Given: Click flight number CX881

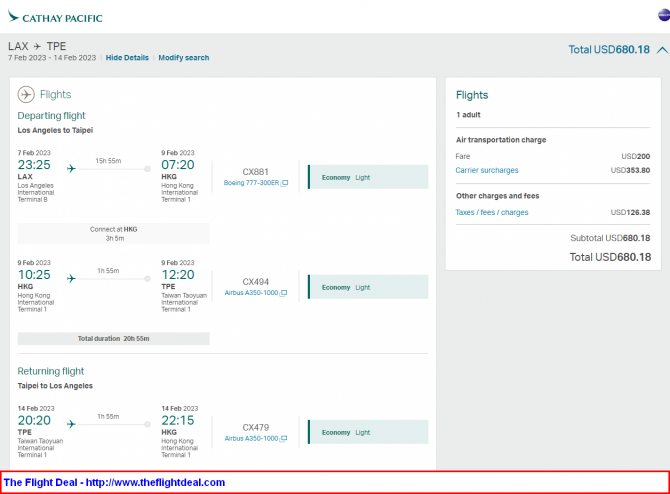Looking at the screenshot, I should click(x=256, y=172).
